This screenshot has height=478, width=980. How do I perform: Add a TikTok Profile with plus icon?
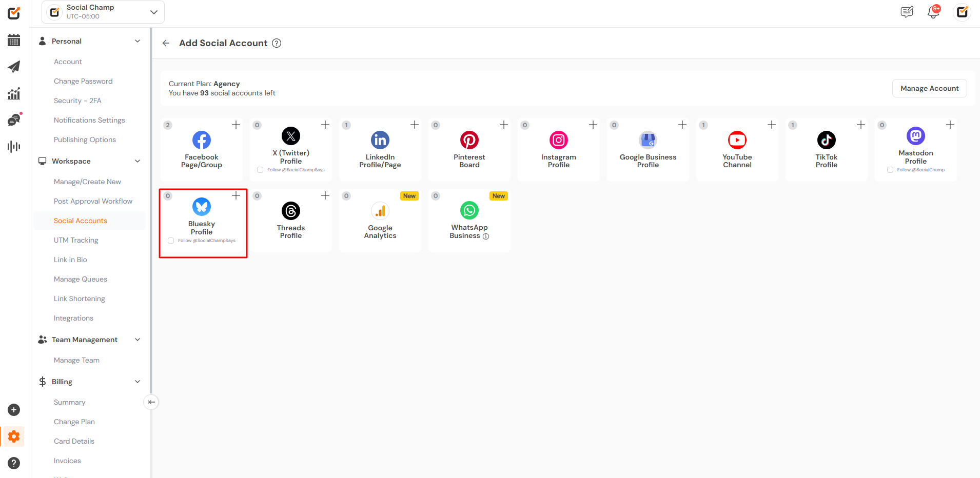[x=860, y=125]
